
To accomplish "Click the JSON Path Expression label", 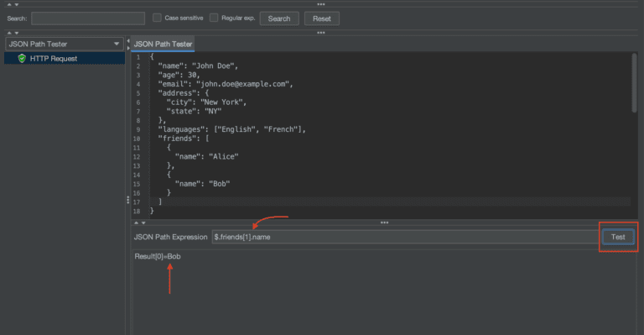I will point(170,237).
